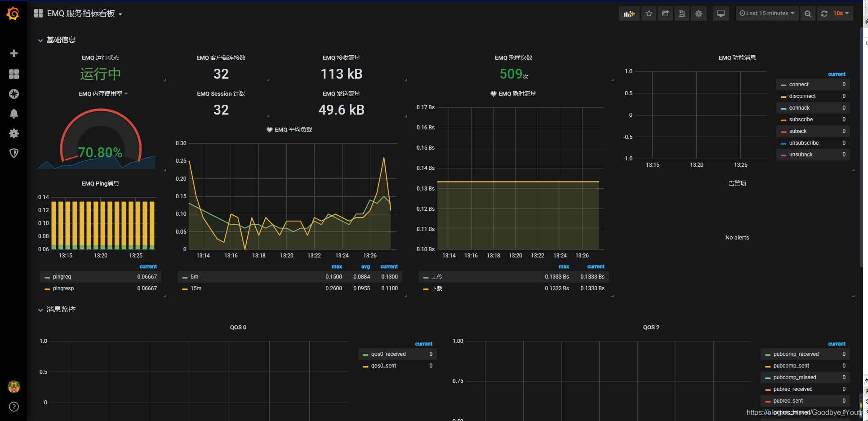Click the QOS 2 panel title
Image resolution: width=868 pixels, height=421 pixels.
coord(651,327)
